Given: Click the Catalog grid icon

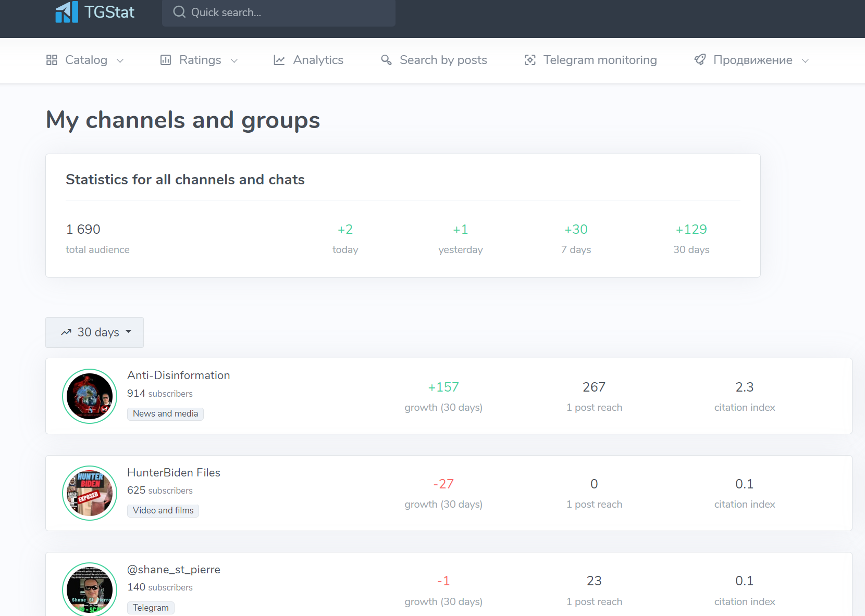Looking at the screenshot, I should pyautogui.click(x=52, y=60).
